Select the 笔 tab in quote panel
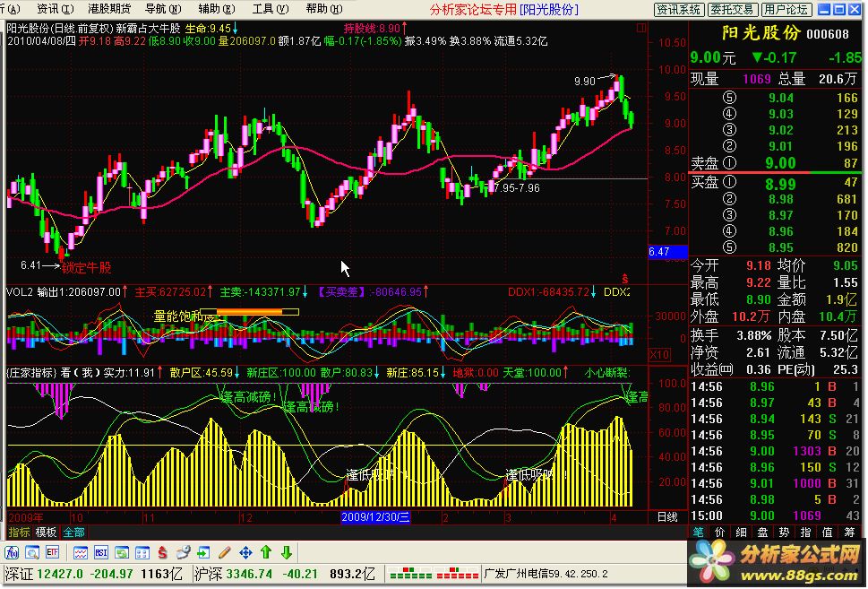The height and width of the screenshot is (589, 868). (x=698, y=532)
